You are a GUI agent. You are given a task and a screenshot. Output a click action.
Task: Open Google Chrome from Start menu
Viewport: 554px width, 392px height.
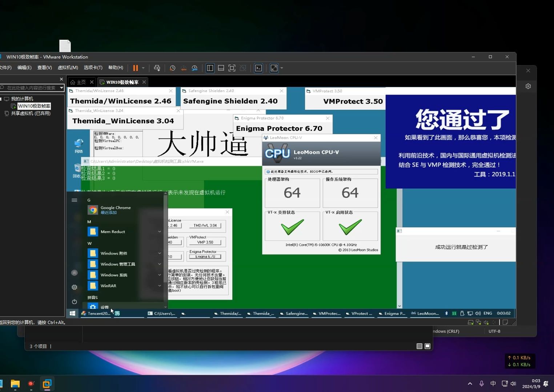coord(116,210)
